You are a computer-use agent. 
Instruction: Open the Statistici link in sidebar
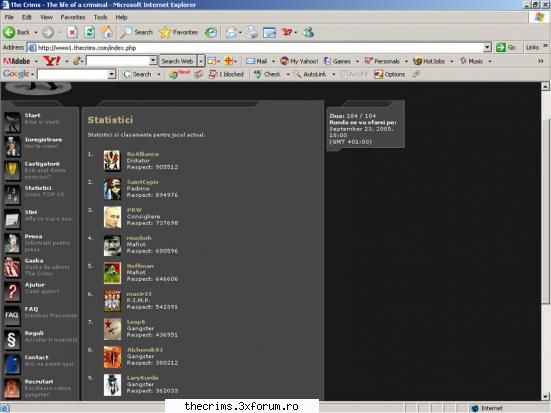click(38, 188)
